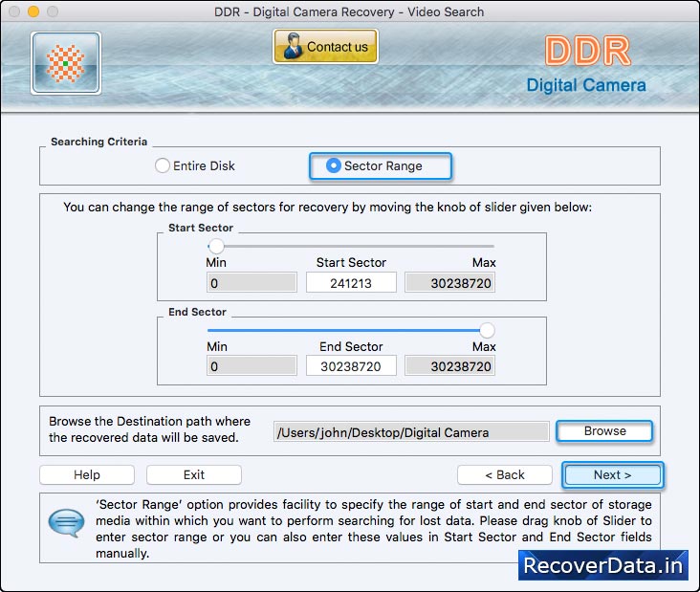
Task: Click the speech bubble hint icon
Action: click(66, 522)
